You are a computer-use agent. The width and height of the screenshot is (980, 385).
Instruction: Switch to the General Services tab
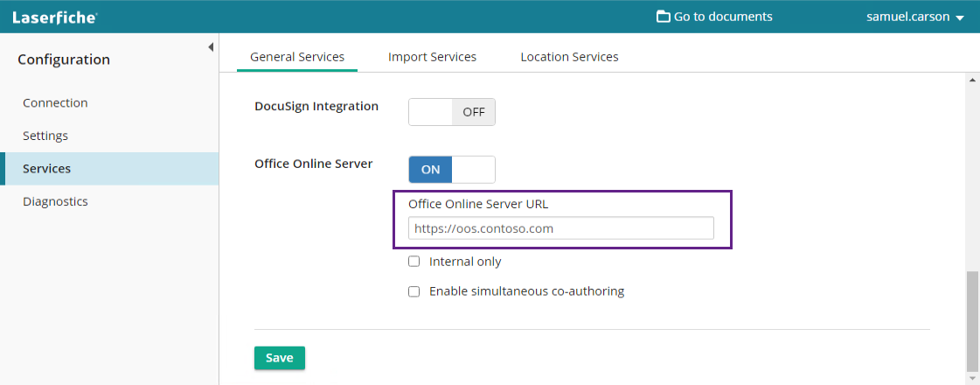coord(297,57)
